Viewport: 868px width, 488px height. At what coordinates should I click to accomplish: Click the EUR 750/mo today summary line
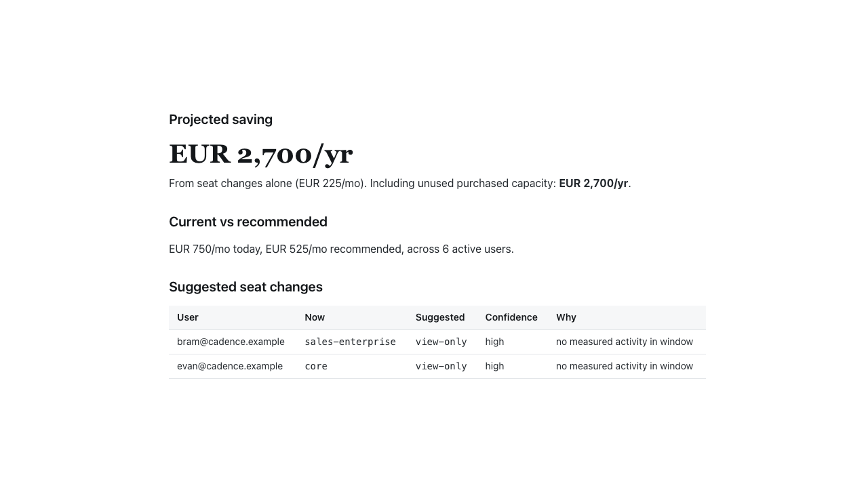[x=341, y=249]
